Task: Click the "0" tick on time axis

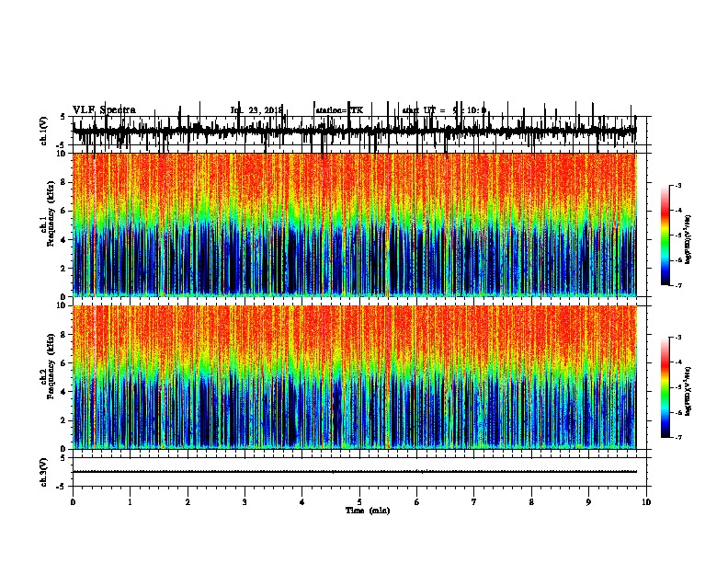Action: pos(73,502)
